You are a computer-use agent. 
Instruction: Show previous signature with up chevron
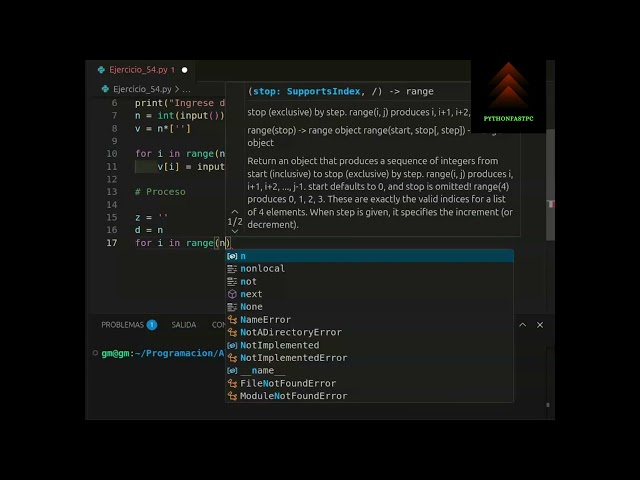coord(235,212)
